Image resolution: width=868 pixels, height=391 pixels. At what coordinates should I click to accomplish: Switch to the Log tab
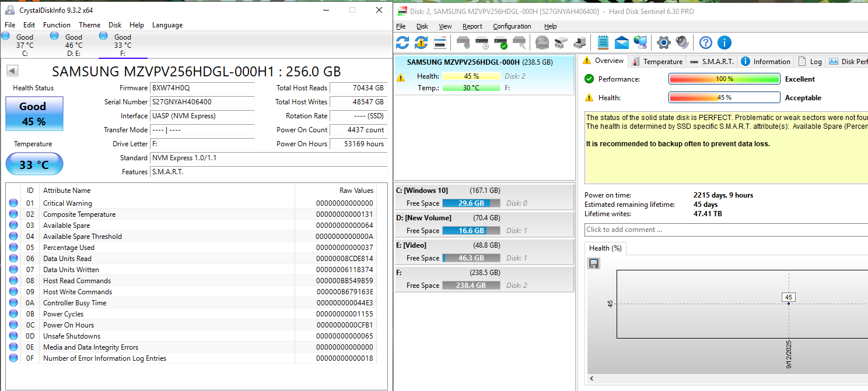[x=810, y=61]
